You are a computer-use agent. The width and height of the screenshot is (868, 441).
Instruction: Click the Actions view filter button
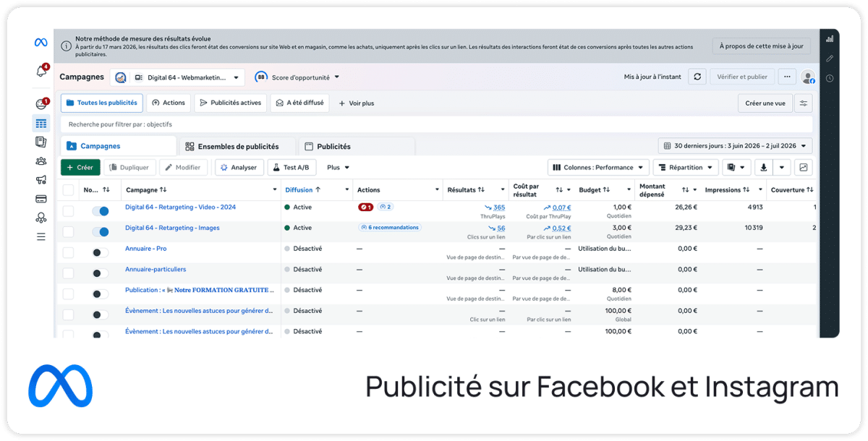[169, 103]
